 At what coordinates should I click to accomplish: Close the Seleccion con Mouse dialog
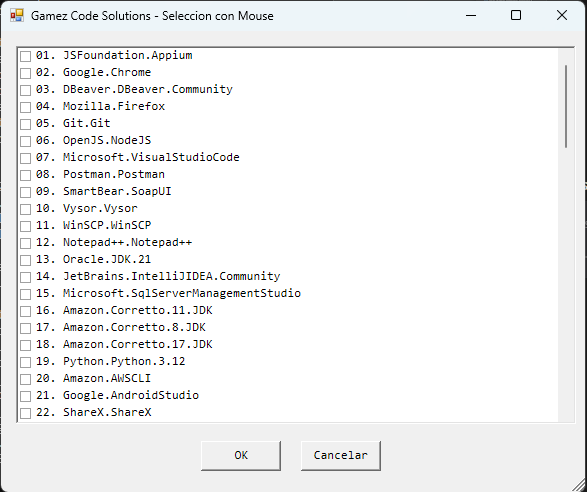coord(562,15)
